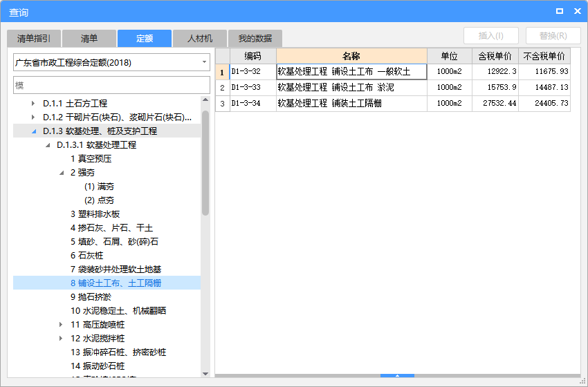Click code cell D1-3-34

pos(252,104)
